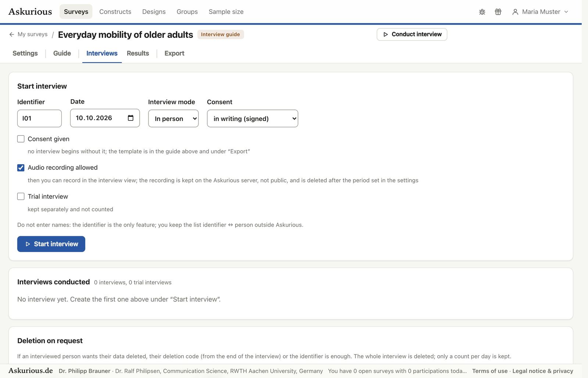The image size is (588, 378).
Task: Click the survey title Everyday mobility of older adults
Action: pyautogui.click(x=125, y=35)
